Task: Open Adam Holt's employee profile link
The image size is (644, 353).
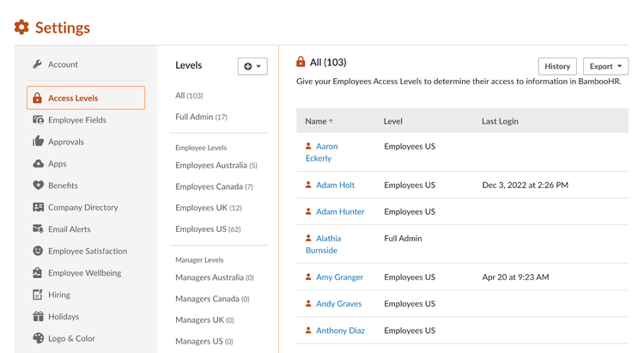Action: [335, 185]
